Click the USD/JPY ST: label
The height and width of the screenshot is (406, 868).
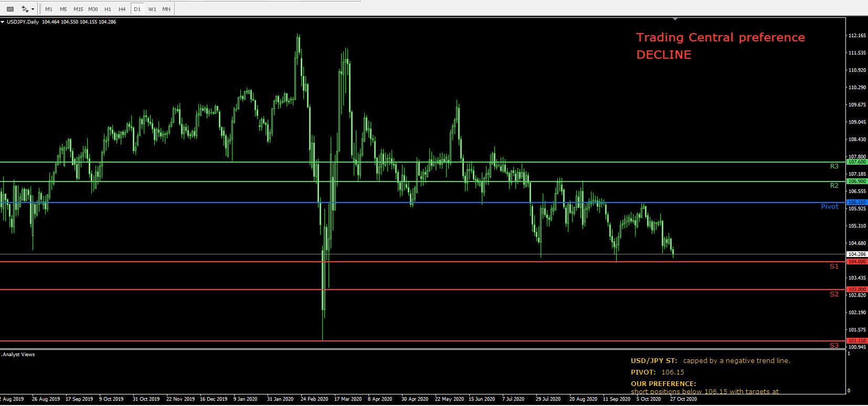point(654,361)
